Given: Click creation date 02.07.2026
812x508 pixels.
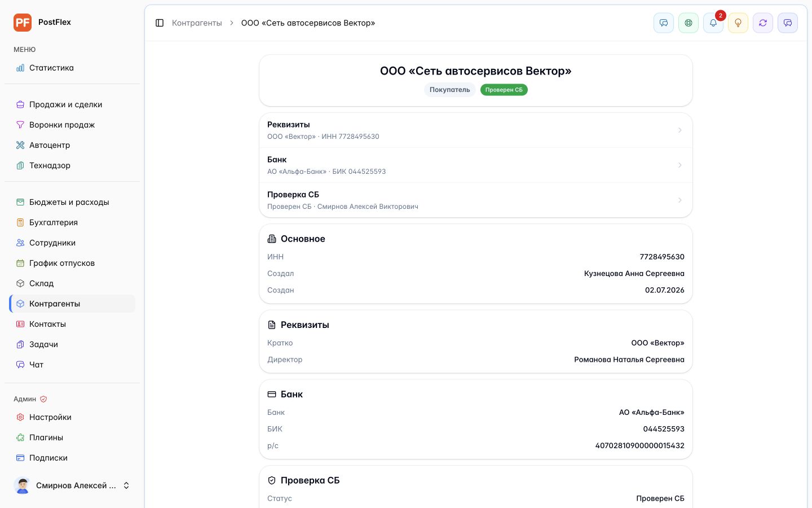Looking at the screenshot, I should (x=665, y=290).
